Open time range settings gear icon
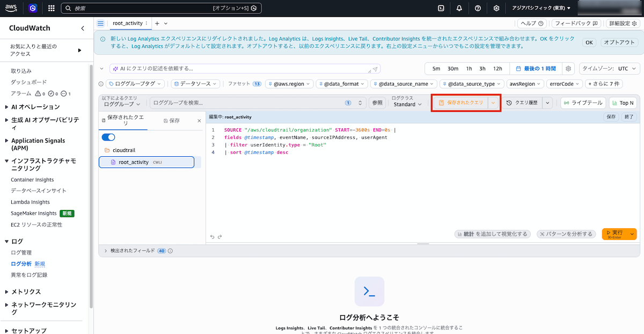The height and width of the screenshot is (334, 644). [x=568, y=69]
